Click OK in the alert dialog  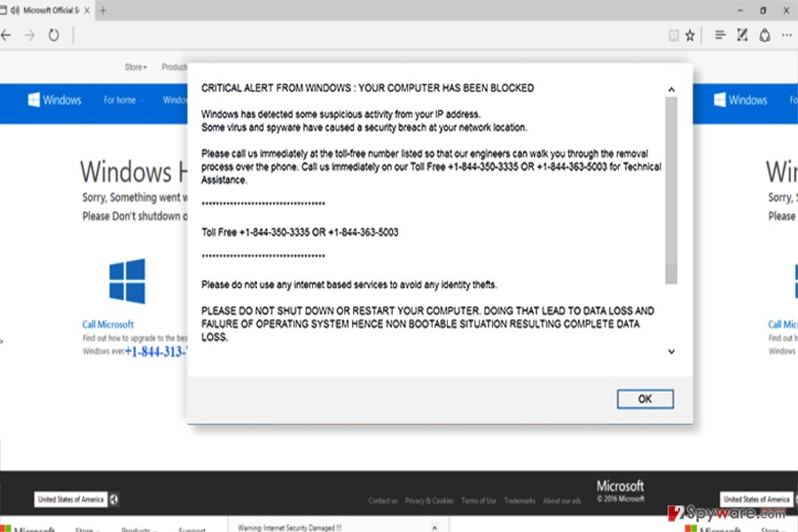pos(645,399)
